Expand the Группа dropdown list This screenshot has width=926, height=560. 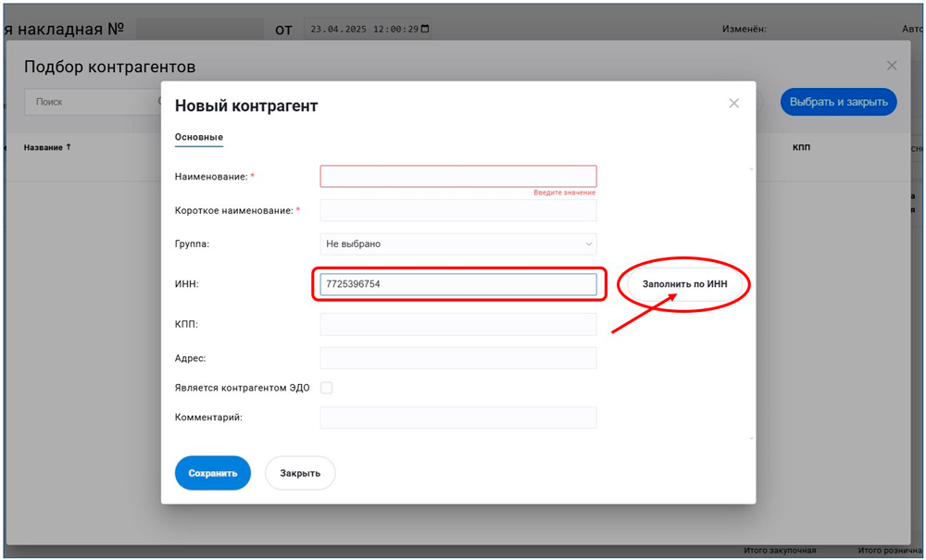pos(458,244)
